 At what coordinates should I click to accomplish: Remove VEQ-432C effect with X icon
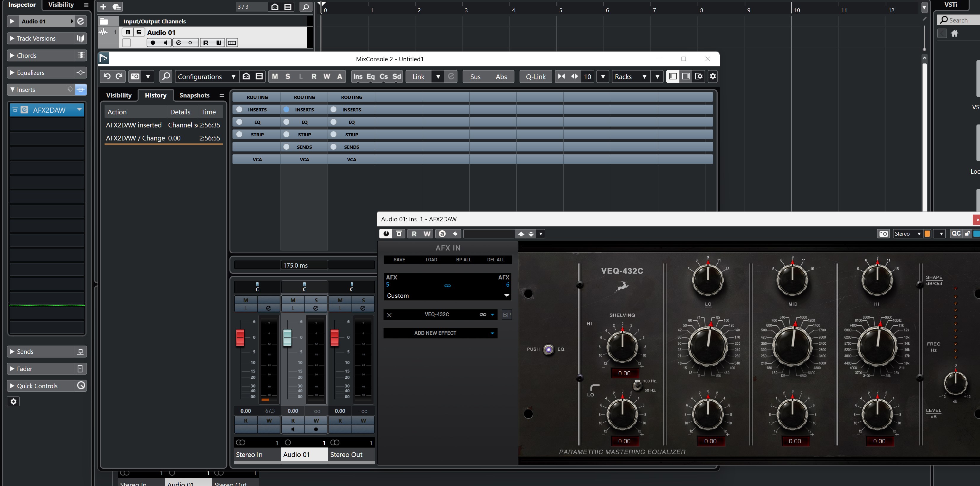tap(389, 315)
